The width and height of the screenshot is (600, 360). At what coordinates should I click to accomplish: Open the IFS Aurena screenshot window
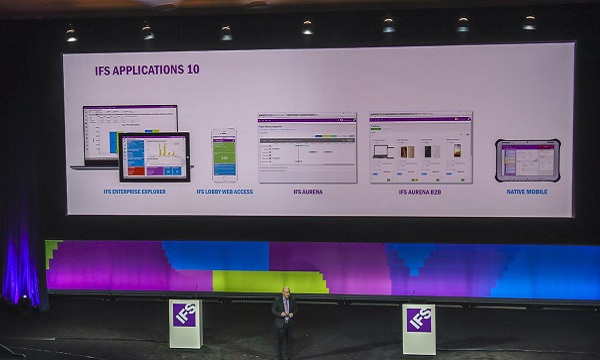307,148
